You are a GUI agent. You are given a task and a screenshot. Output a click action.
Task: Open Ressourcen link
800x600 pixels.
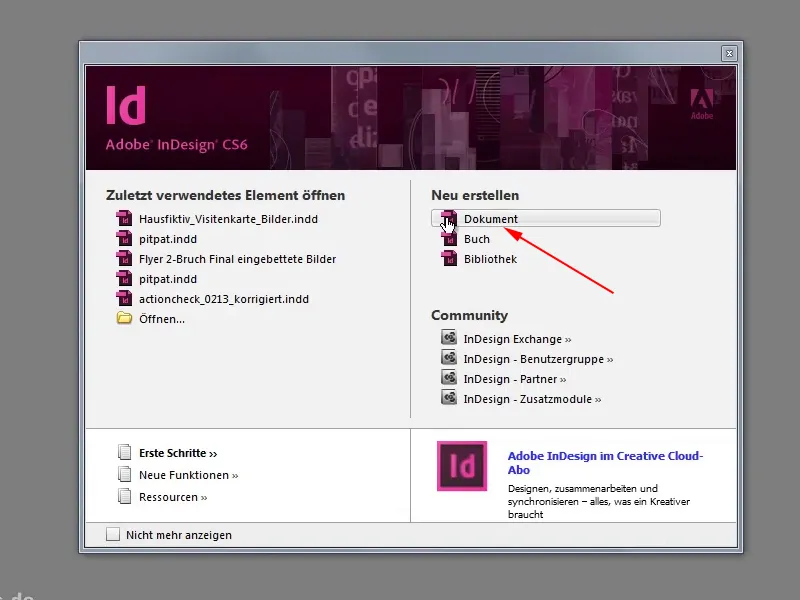click(x=173, y=497)
